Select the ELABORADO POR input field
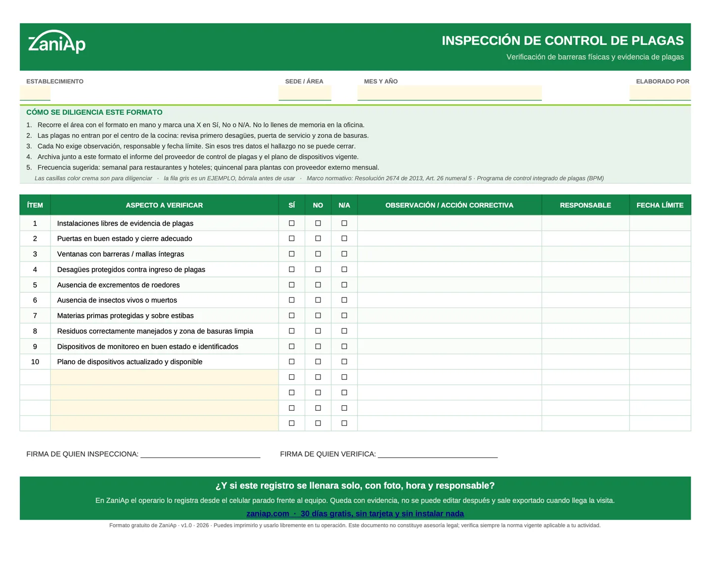728x563 pixels. click(x=660, y=93)
